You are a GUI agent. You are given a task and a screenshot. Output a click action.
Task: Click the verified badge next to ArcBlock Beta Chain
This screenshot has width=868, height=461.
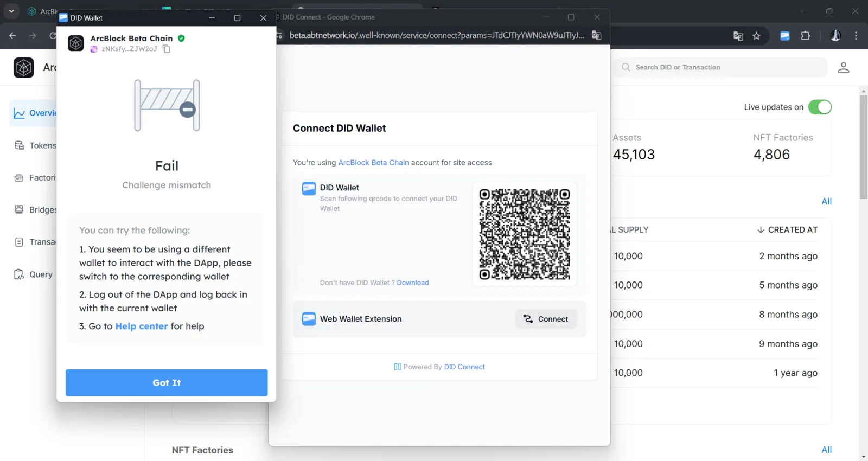click(181, 39)
